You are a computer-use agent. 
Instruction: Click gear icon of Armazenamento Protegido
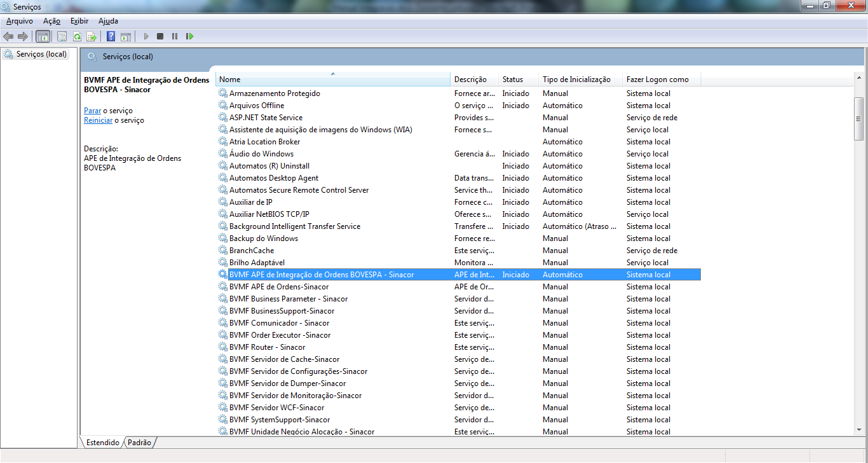point(223,93)
